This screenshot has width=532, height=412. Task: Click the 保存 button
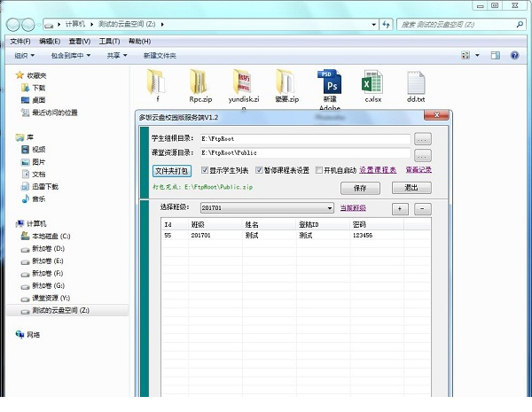point(360,188)
